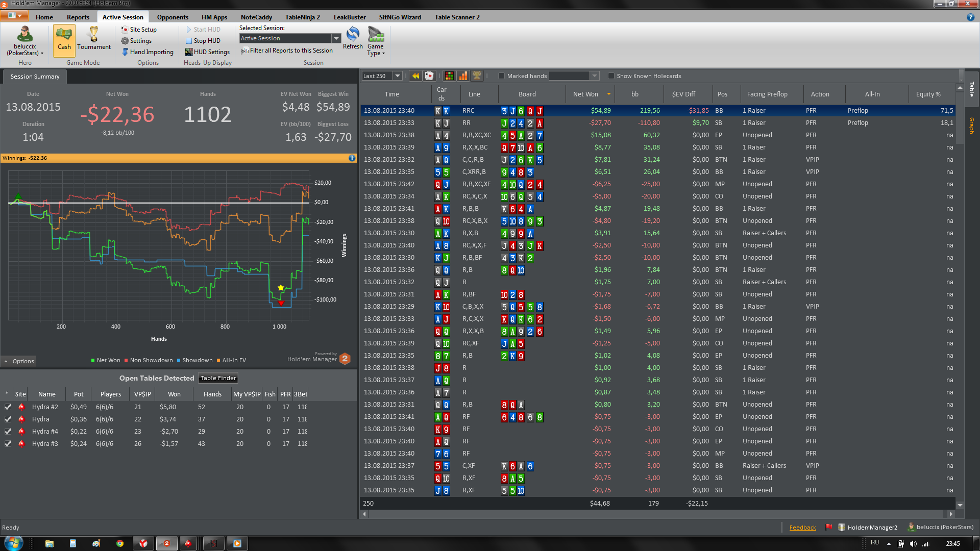The image size is (980, 551).
Task: Open Hand Importing option
Action: 148,52
